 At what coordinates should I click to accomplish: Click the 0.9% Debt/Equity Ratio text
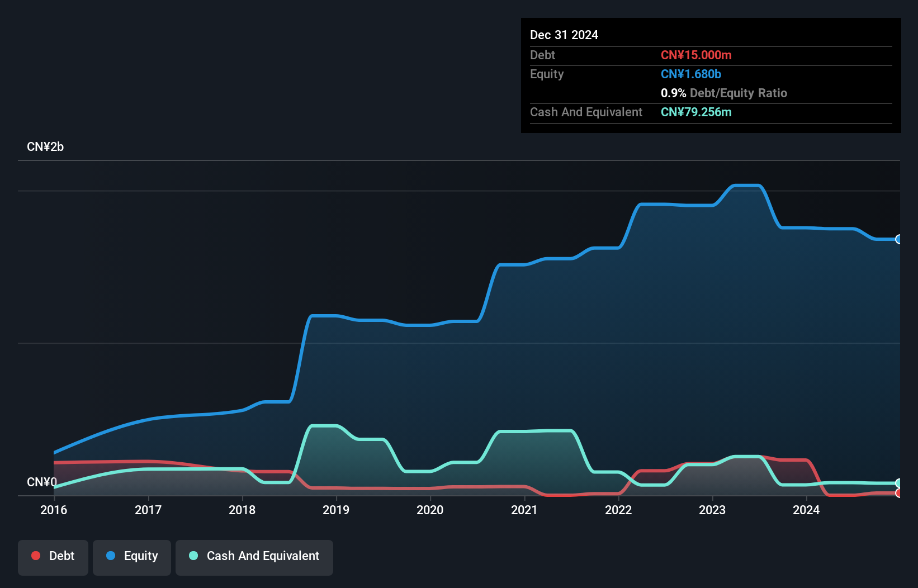[x=724, y=93]
